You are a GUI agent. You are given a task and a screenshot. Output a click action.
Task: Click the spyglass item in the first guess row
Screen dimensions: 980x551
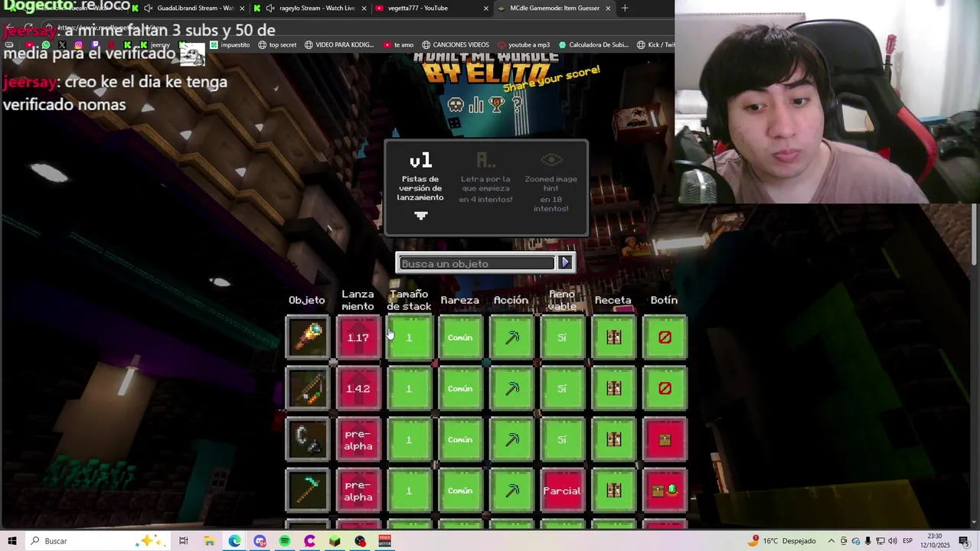[x=307, y=337]
